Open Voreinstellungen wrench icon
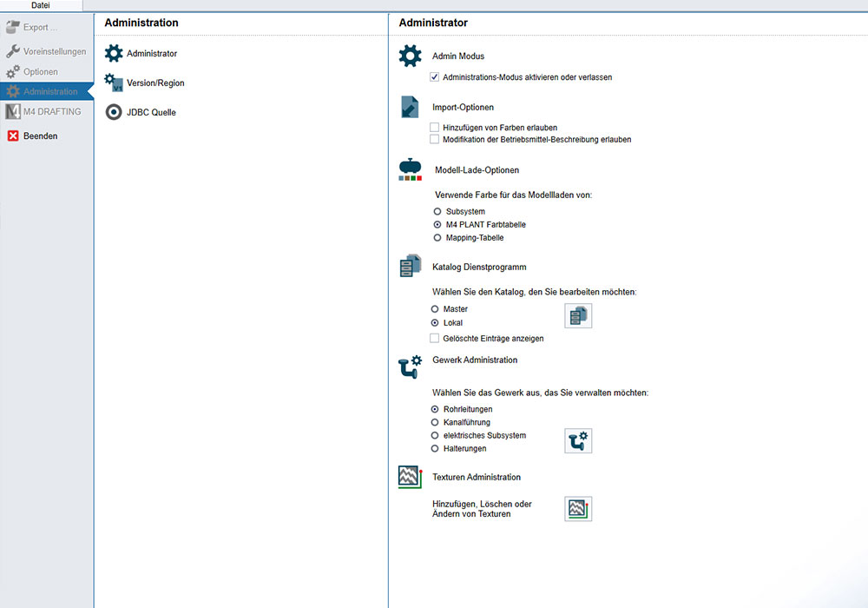868x608 pixels. pos(13,51)
